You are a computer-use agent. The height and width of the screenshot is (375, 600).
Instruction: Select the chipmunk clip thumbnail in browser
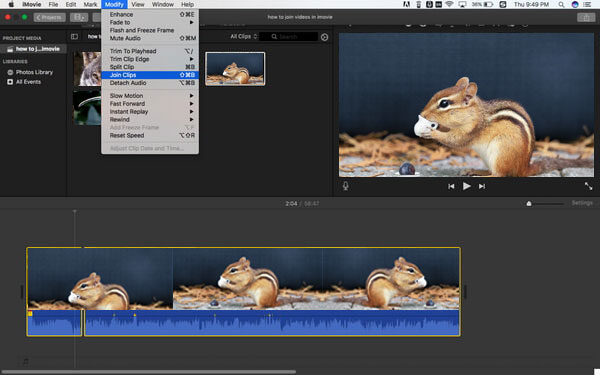tap(235, 68)
